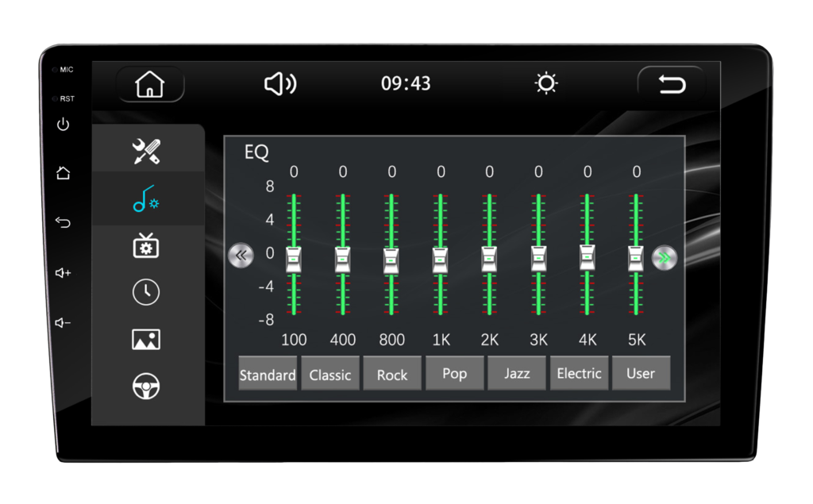813x504 pixels.
Task: Choose the Jazz preset button
Action: [517, 373]
